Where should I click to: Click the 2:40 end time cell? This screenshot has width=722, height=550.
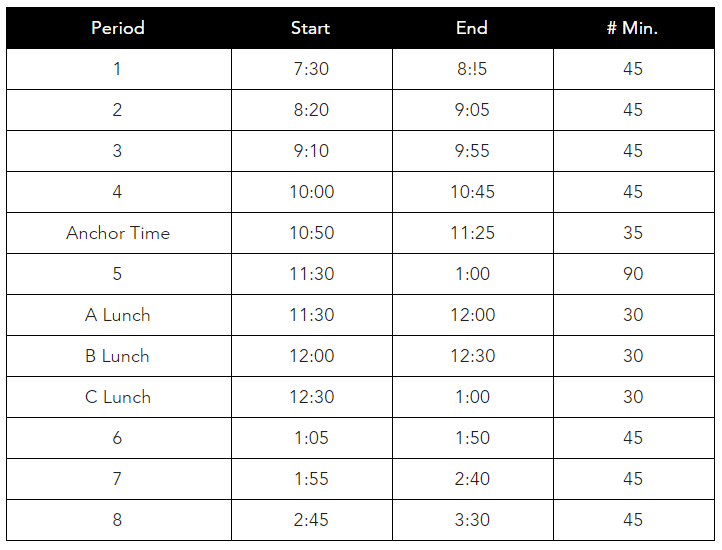point(472,479)
